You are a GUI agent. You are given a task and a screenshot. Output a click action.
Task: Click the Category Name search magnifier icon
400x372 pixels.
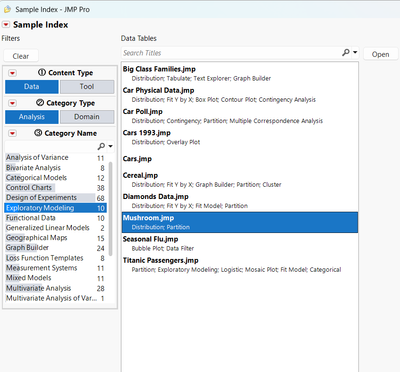coord(101,146)
